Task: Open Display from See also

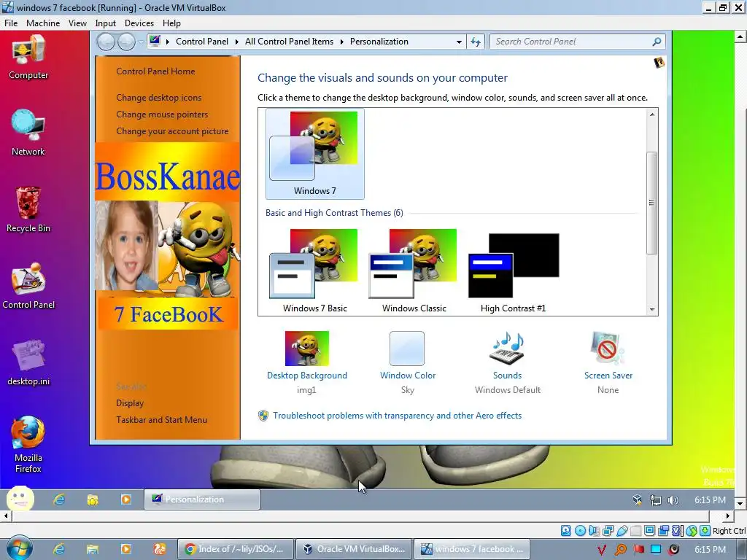Action: [x=130, y=402]
